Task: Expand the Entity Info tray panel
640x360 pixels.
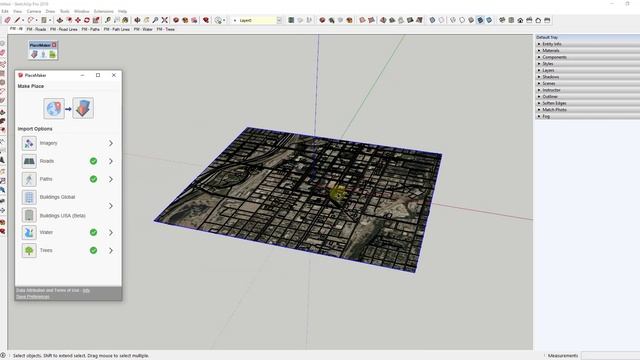Action: [x=588, y=44]
